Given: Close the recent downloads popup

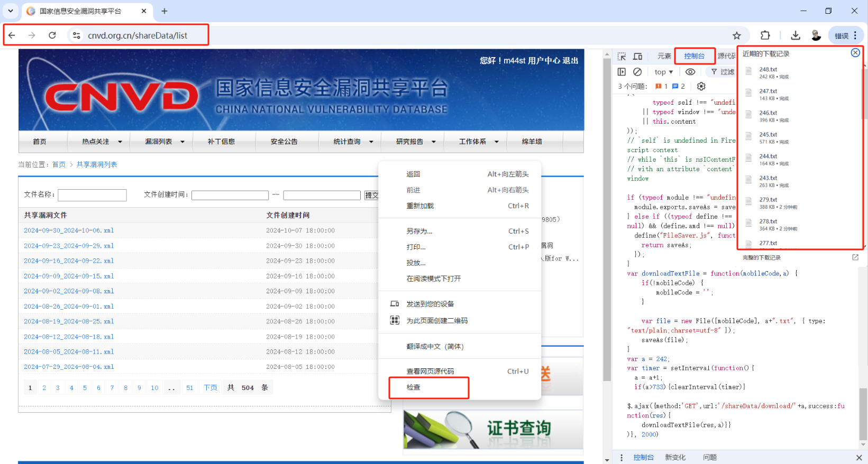Looking at the screenshot, I should 855,53.
